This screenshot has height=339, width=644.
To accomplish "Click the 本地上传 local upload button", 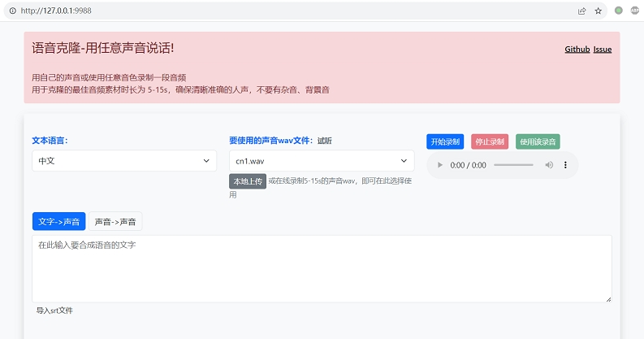I will [248, 181].
